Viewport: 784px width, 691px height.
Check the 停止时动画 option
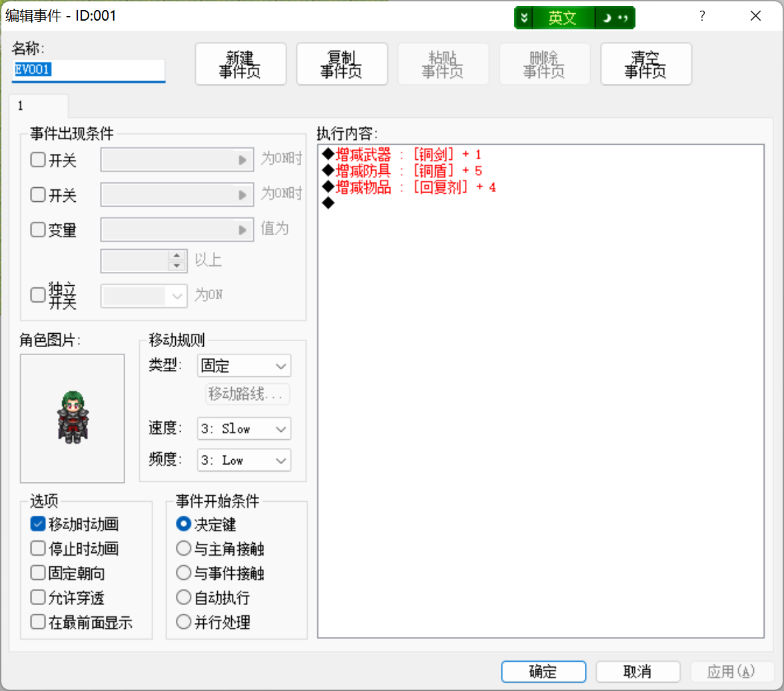[38, 548]
